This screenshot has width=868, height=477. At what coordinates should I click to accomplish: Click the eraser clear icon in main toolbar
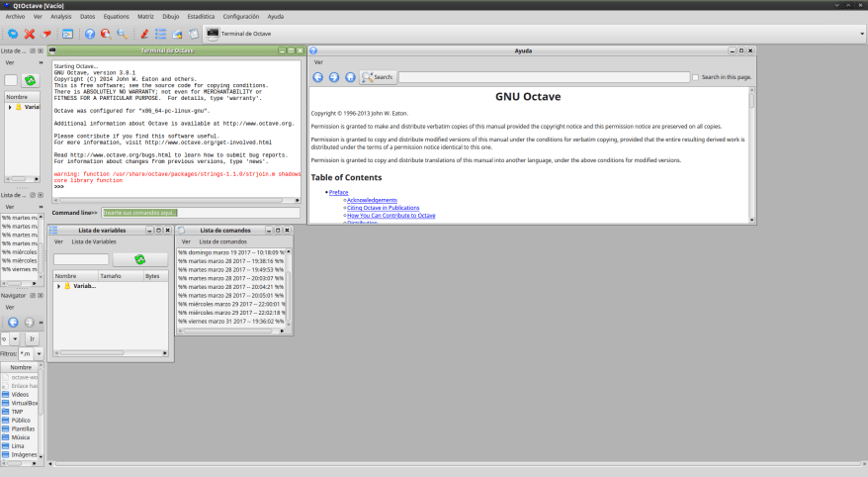(x=46, y=34)
